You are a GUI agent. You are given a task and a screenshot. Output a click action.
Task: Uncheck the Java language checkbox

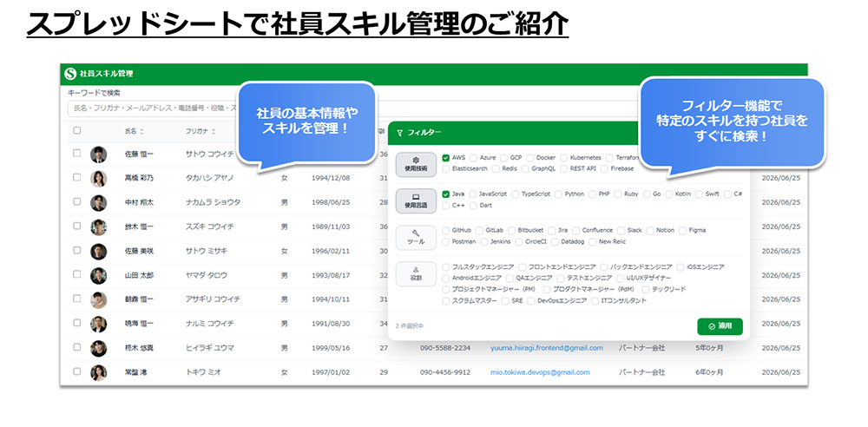tap(445, 194)
